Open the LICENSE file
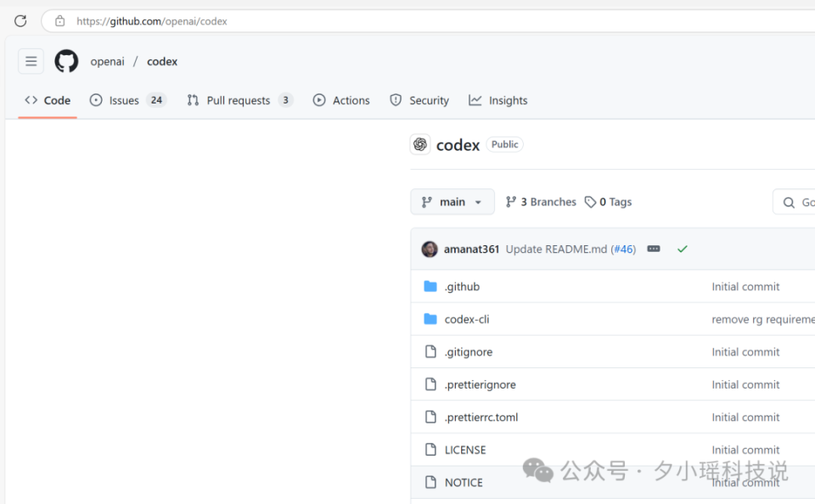815x504 pixels. point(465,450)
